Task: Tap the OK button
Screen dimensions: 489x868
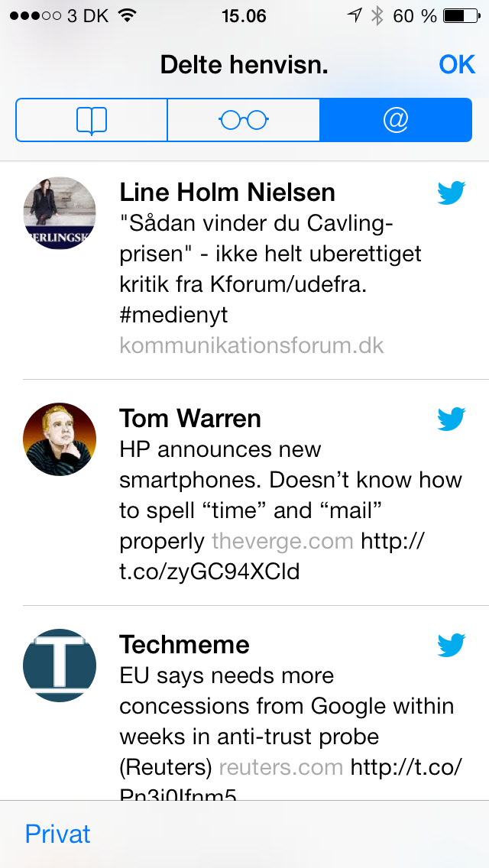Action: [457, 65]
